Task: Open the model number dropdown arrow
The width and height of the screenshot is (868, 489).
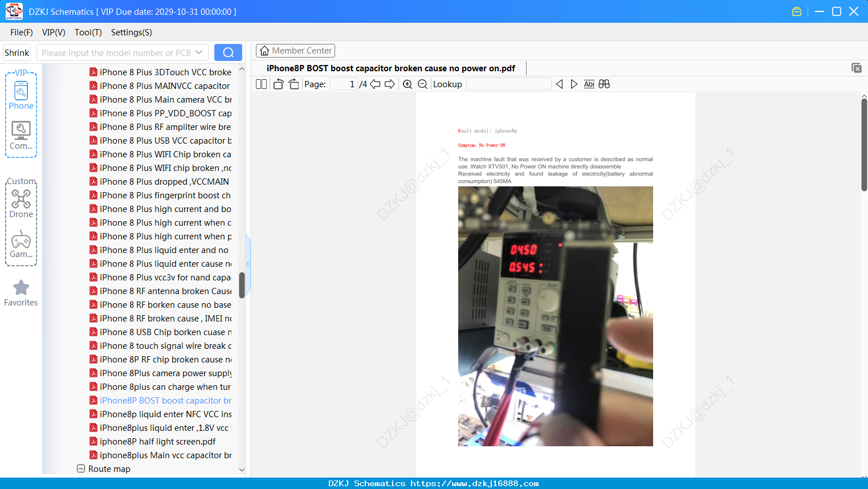Action: (199, 52)
